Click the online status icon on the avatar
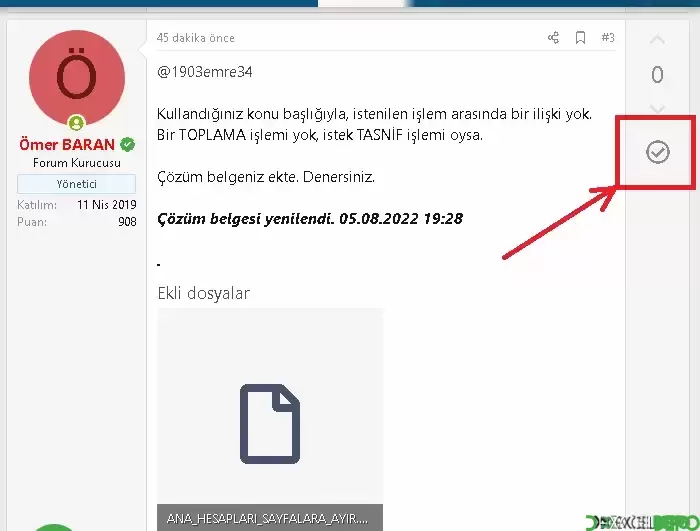Image resolution: width=700 pixels, height=531 pixels. [76, 122]
